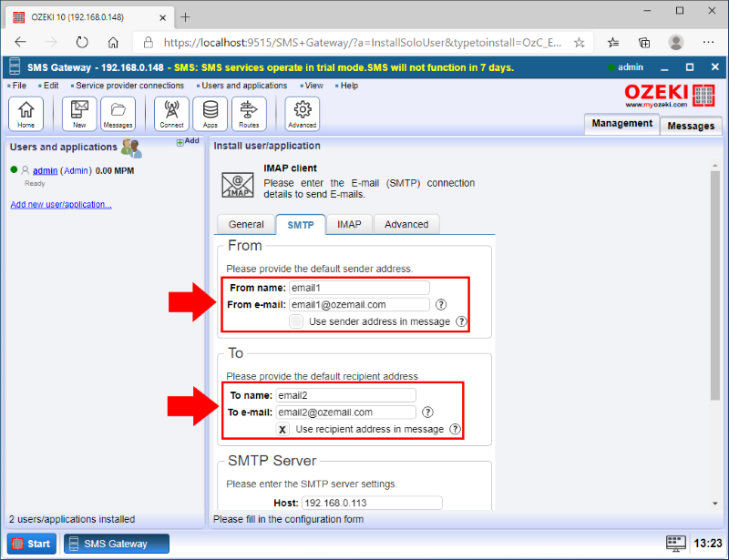Click the form vertical scrollbar thumb
This screenshot has height=560, width=729.
pyautogui.click(x=715, y=285)
